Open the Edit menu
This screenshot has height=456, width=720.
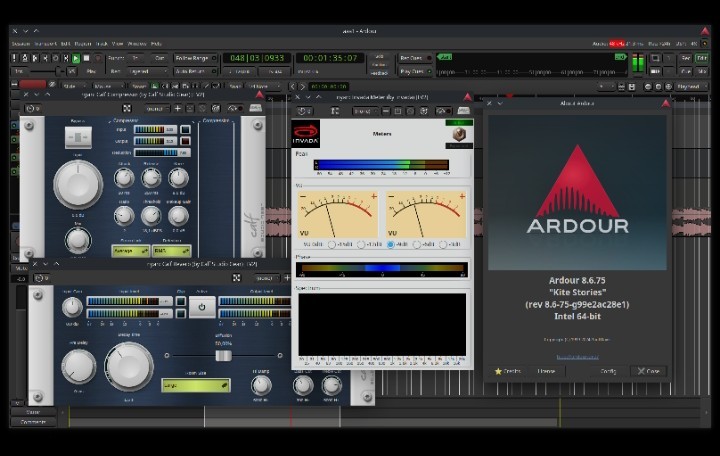pos(66,44)
